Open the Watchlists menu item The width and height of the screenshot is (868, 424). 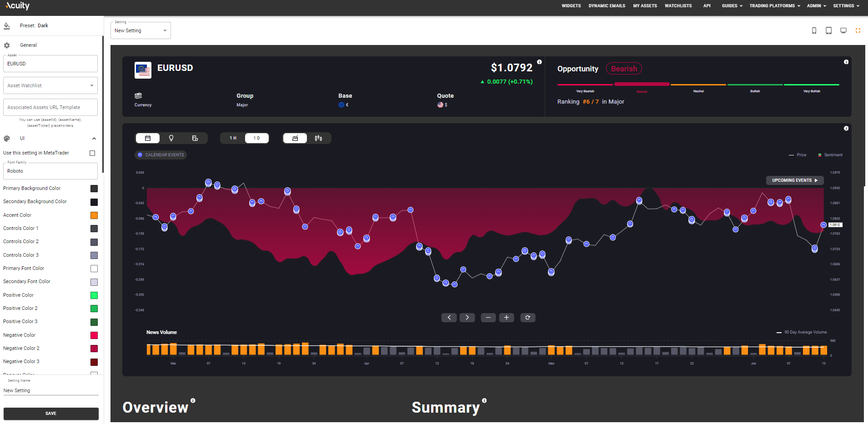point(678,6)
